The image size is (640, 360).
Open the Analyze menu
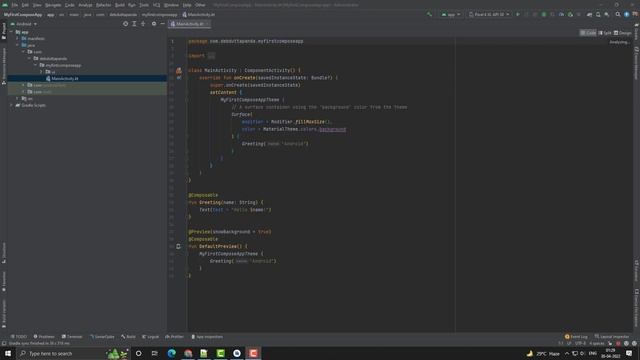coord(85,5)
